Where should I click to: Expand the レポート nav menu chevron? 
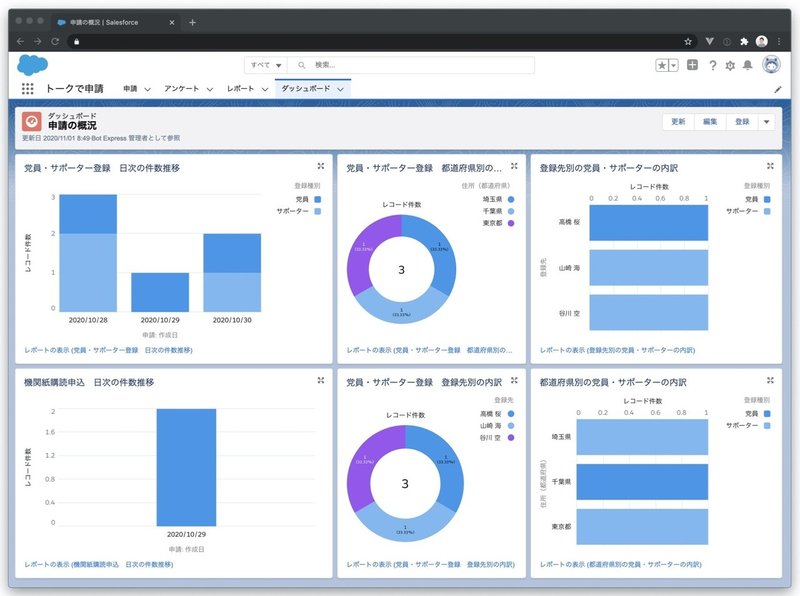265,89
